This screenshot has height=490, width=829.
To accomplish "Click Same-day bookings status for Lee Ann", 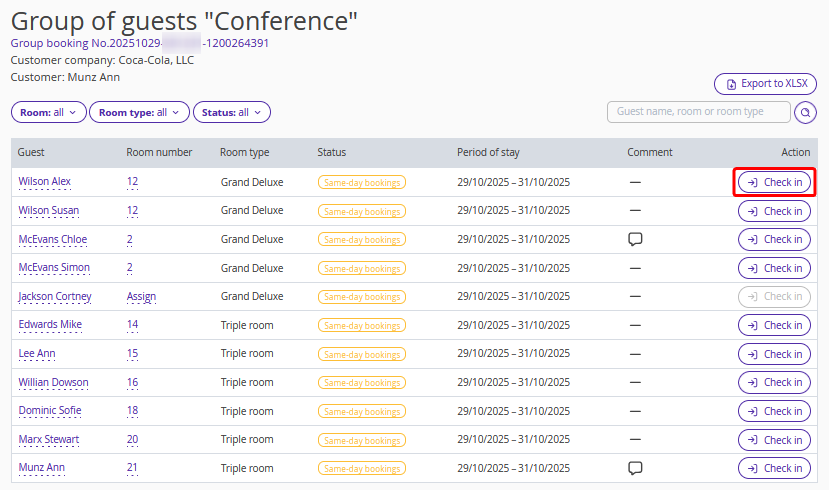I will point(361,354).
